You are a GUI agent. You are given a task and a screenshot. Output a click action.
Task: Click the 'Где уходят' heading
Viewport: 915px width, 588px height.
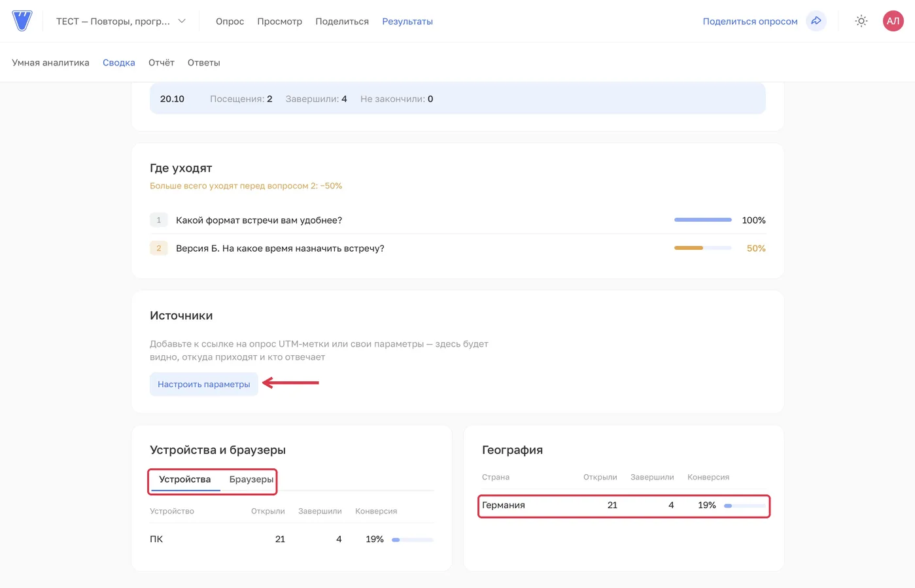point(181,168)
